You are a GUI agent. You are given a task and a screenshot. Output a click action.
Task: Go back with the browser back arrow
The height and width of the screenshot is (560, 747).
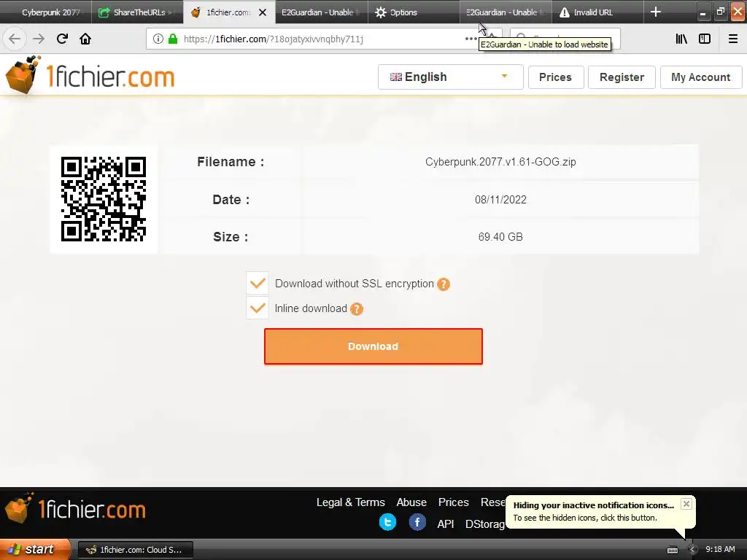[15, 39]
